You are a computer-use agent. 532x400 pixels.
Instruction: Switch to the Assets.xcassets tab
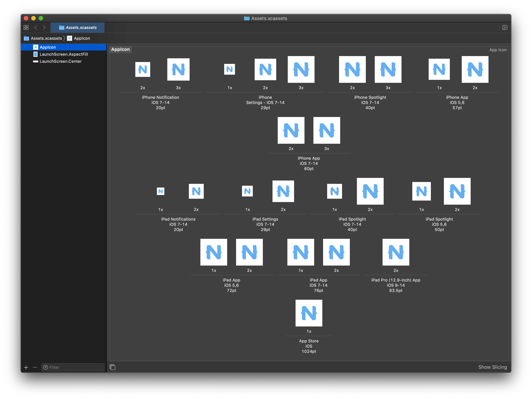point(78,27)
